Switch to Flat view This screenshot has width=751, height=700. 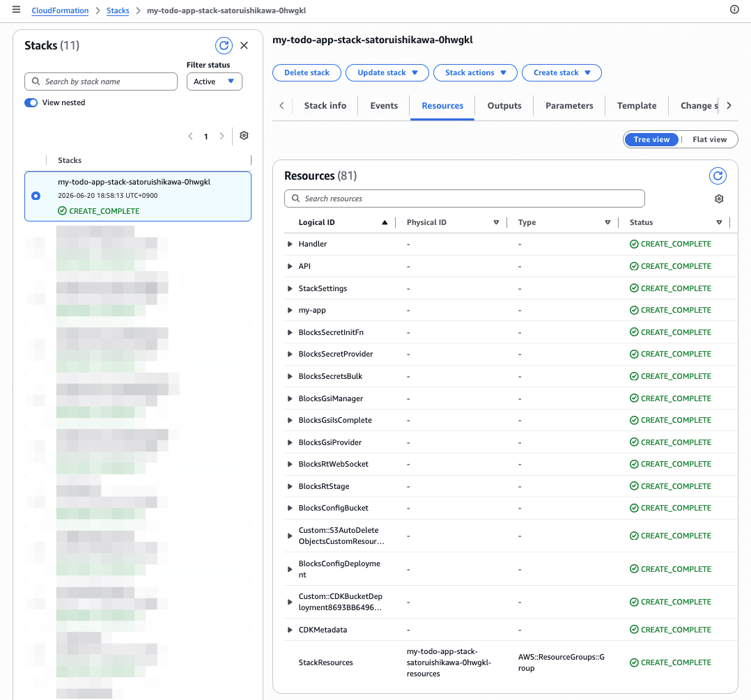click(x=709, y=139)
